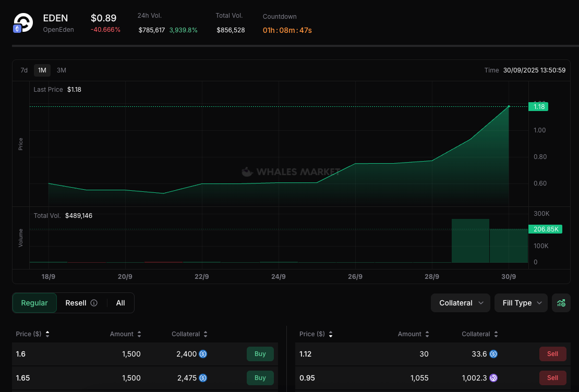Image resolution: width=579 pixels, height=392 pixels.
Task: Show the All orders tab
Action: click(120, 303)
